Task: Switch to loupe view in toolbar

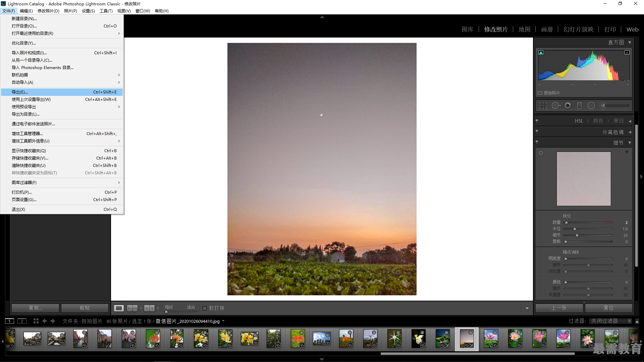Action: [119, 308]
